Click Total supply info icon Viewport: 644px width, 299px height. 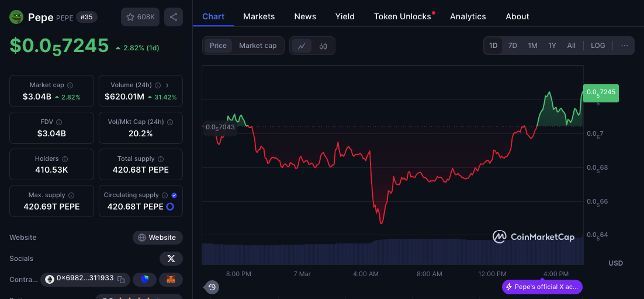pyautogui.click(x=161, y=159)
